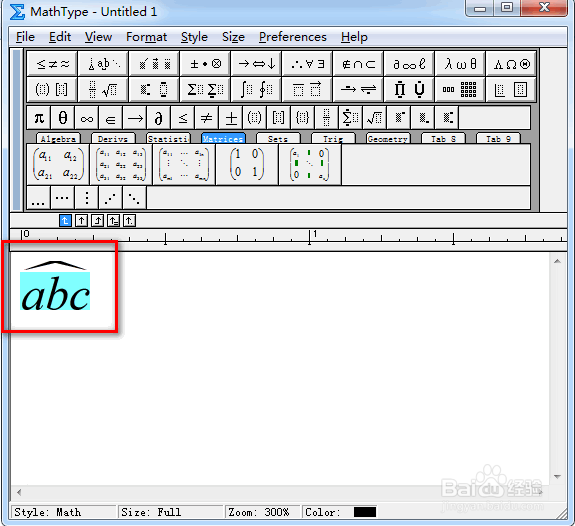Insert downward diagonal ellipsis

click(134, 198)
